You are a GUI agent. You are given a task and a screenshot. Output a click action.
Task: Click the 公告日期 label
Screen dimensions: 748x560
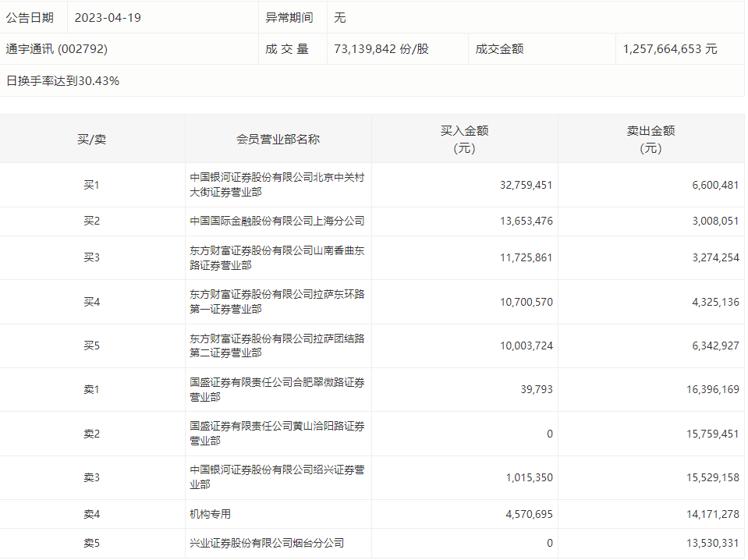click(x=30, y=18)
